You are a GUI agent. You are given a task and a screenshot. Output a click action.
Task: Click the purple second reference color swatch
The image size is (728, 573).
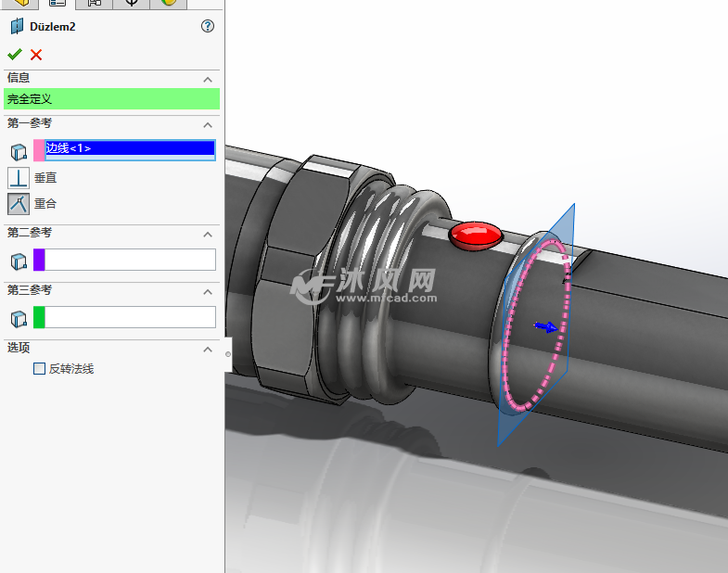pyautogui.click(x=39, y=260)
